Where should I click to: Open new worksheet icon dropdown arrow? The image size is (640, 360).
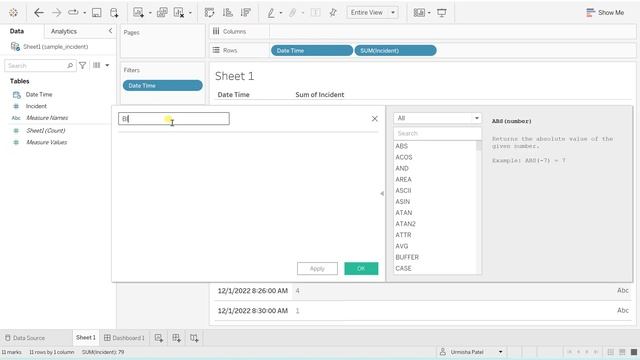(x=150, y=13)
